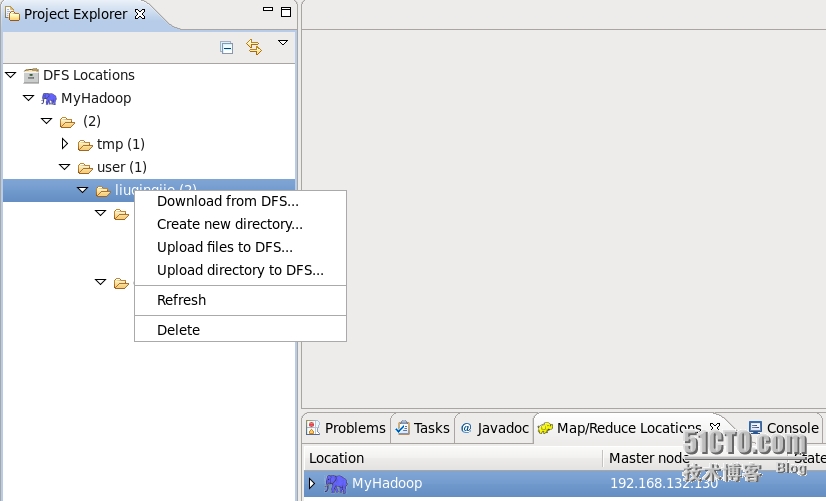
Task: Click the Map/Reduce Locations elephant tab icon
Action: [x=545, y=428]
